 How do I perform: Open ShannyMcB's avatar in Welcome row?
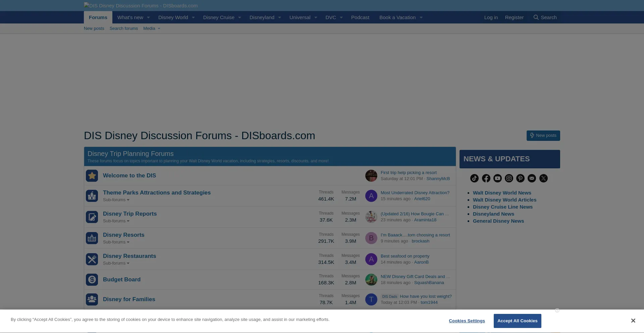point(371,176)
